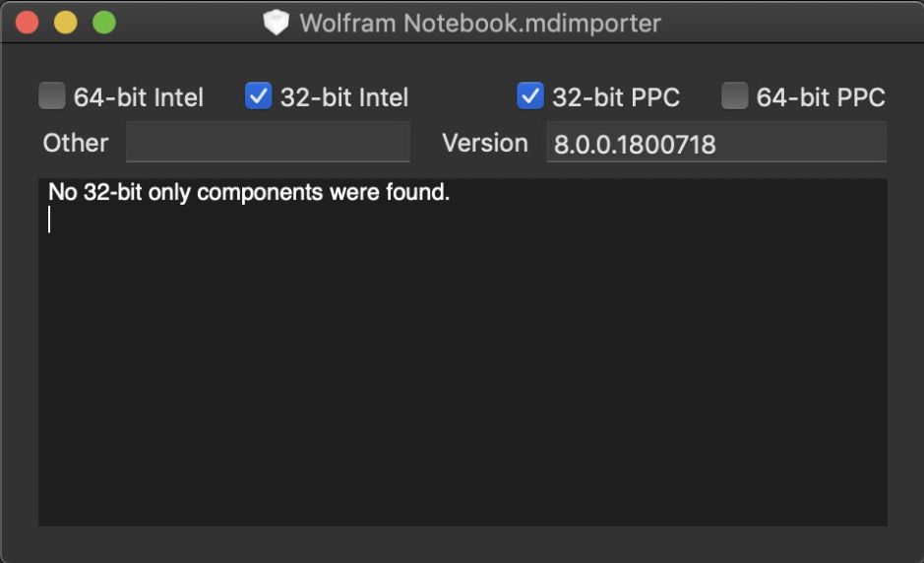Click the "No 32-bit only components" message

point(249,193)
